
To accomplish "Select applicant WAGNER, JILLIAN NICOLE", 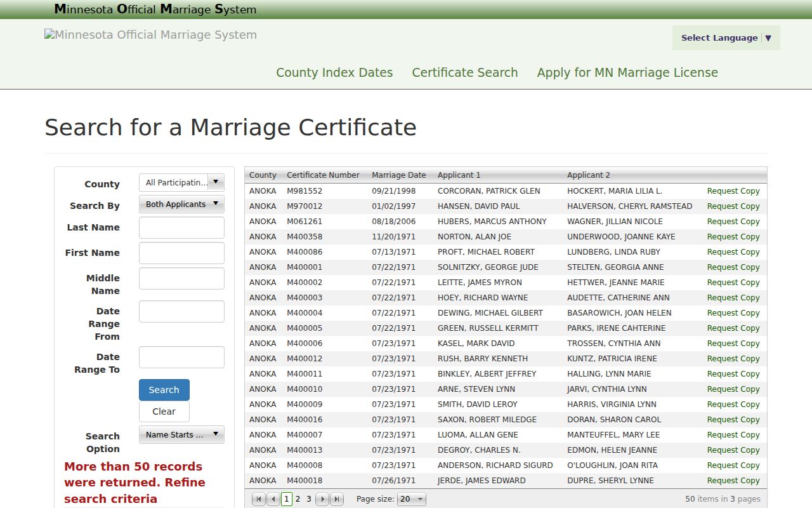I will (615, 222).
